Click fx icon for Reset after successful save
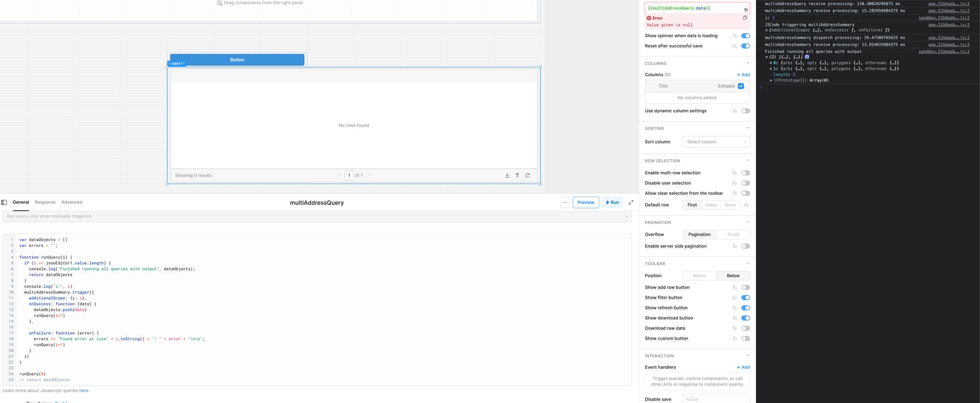The image size is (980, 403). pos(734,46)
